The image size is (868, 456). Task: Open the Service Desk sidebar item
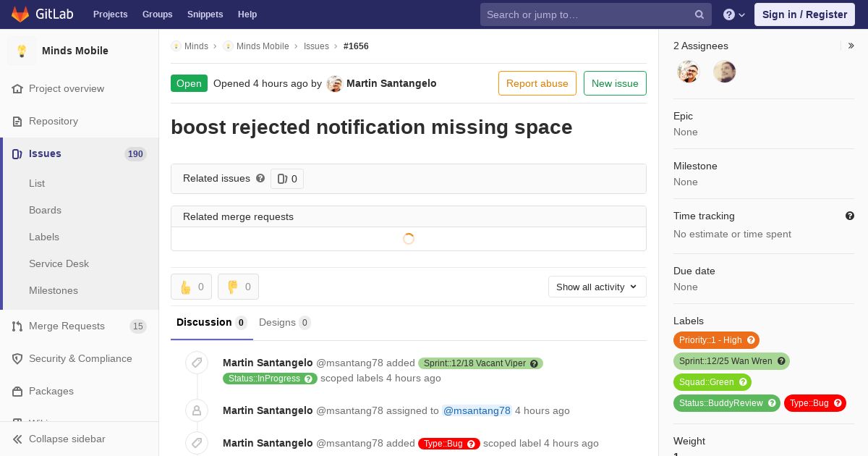(x=59, y=263)
